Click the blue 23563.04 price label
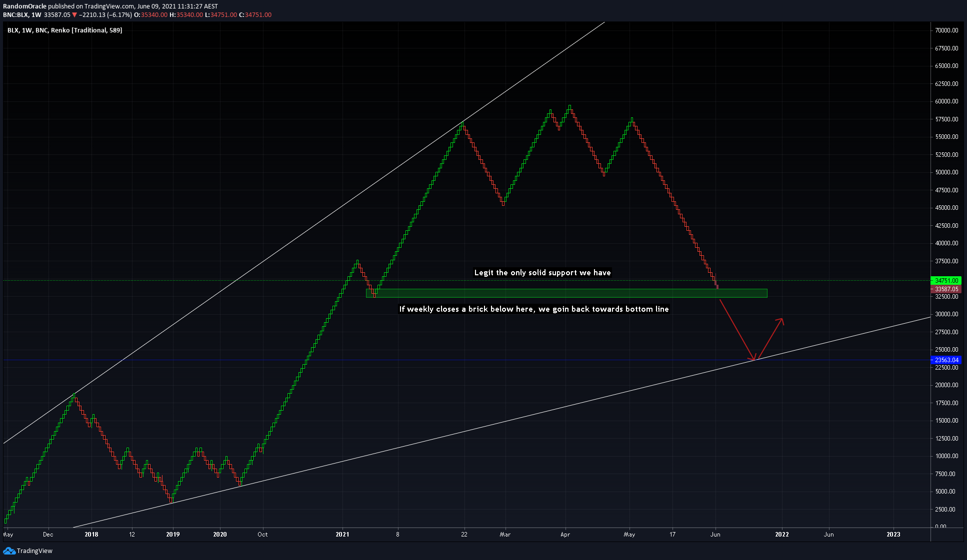967x560 pixels. tap(946, 360)
